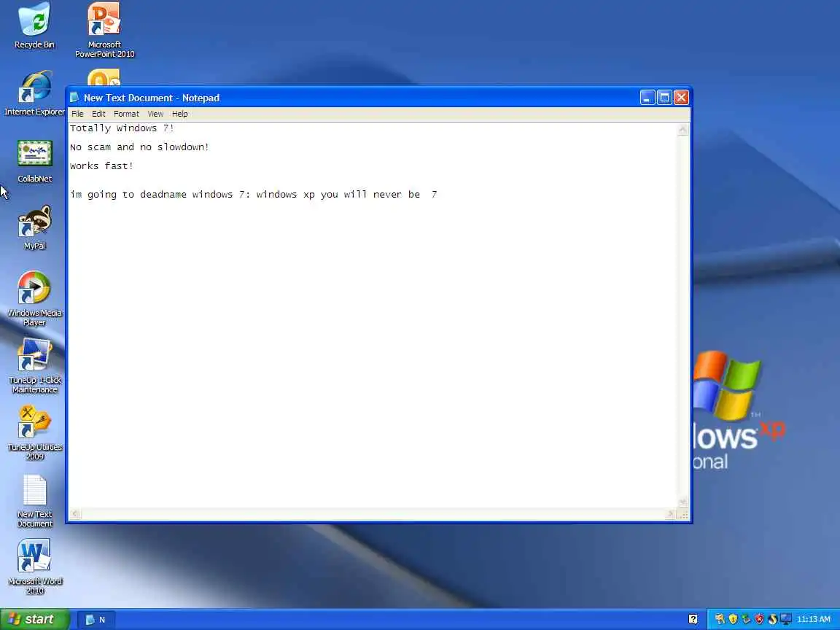Open the Edit menu in Notepad
Image resolution: width=840 pixels, height=630 pixels.
point(98,114)
